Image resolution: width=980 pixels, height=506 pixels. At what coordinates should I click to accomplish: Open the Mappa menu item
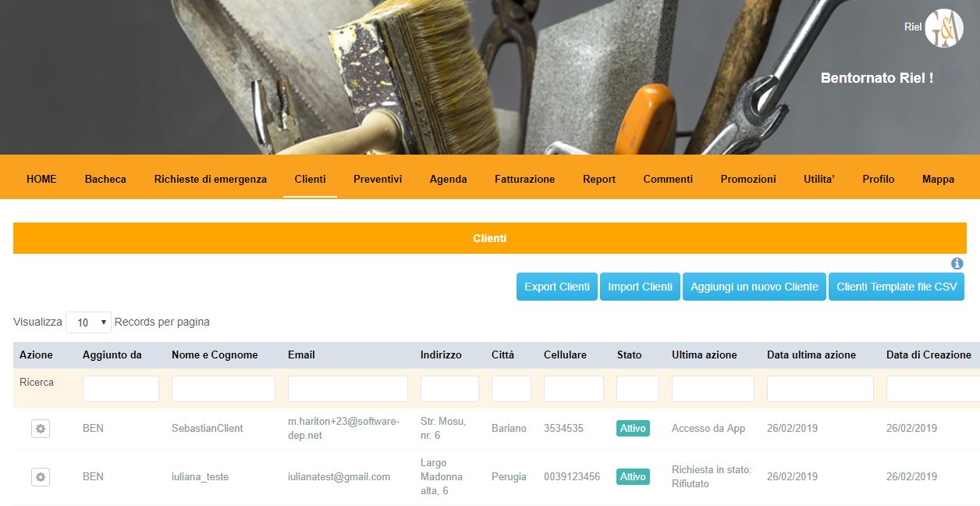click(938, 179)
